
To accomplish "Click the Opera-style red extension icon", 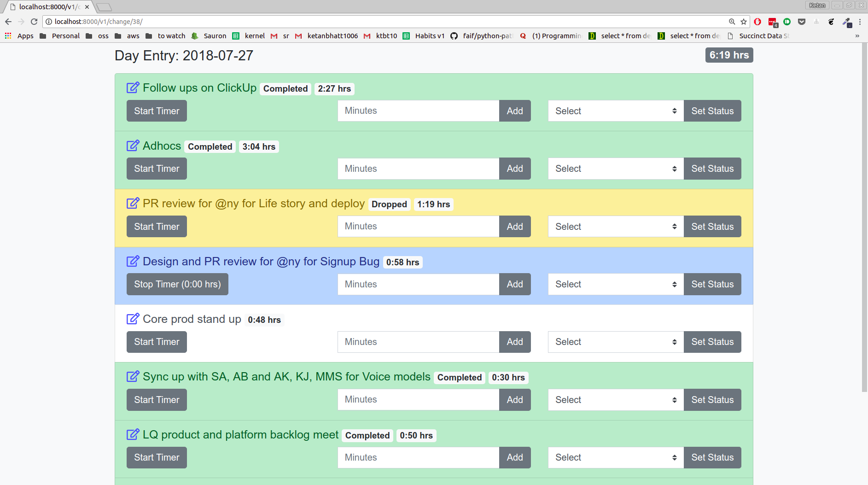I will [757, 22].
